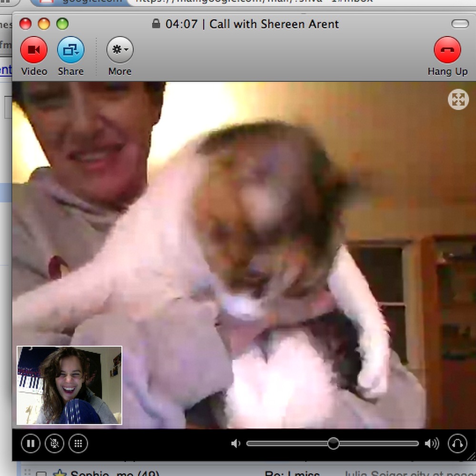Put the call on hold with pause button
The height and width of the screenshot is (476, 476).
click(x=30, y=444)
